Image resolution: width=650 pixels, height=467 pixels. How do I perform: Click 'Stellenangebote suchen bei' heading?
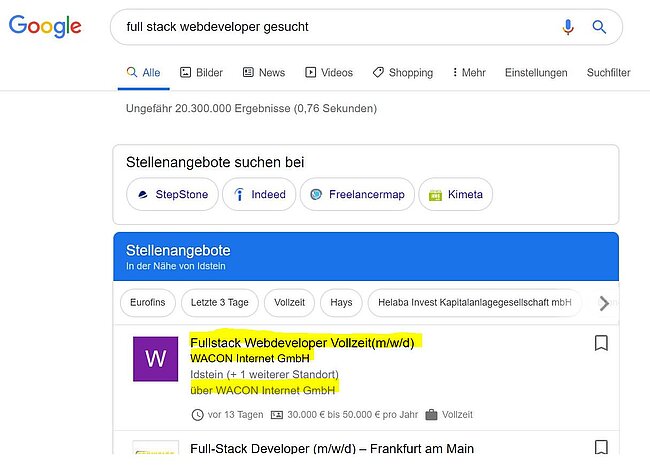point(215,162)
